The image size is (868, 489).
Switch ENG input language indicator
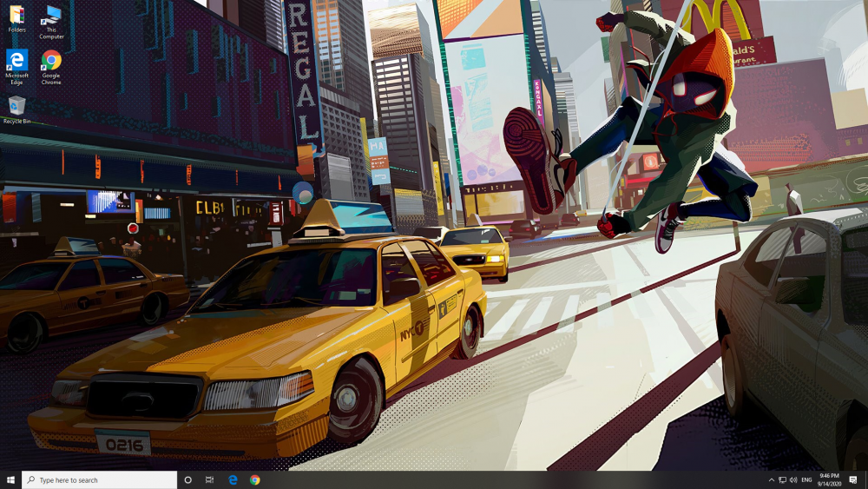pyautogui.click(x=806, y=479)
